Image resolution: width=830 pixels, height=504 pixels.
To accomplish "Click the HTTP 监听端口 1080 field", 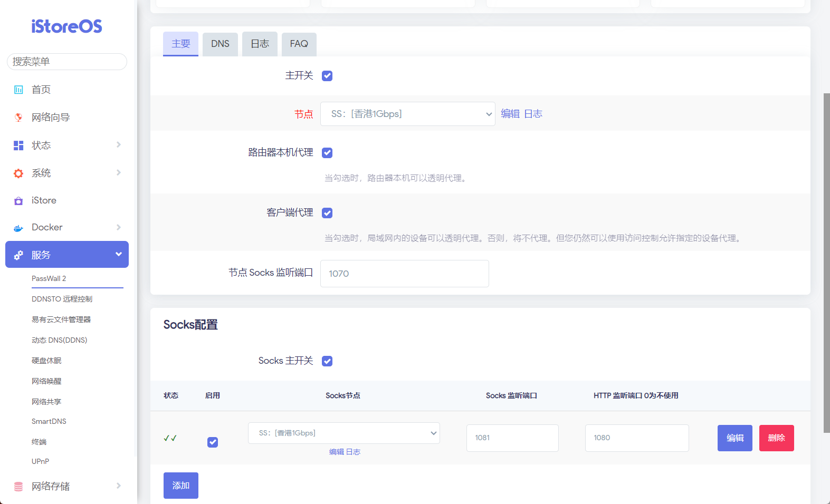I will tap(637, 438).
